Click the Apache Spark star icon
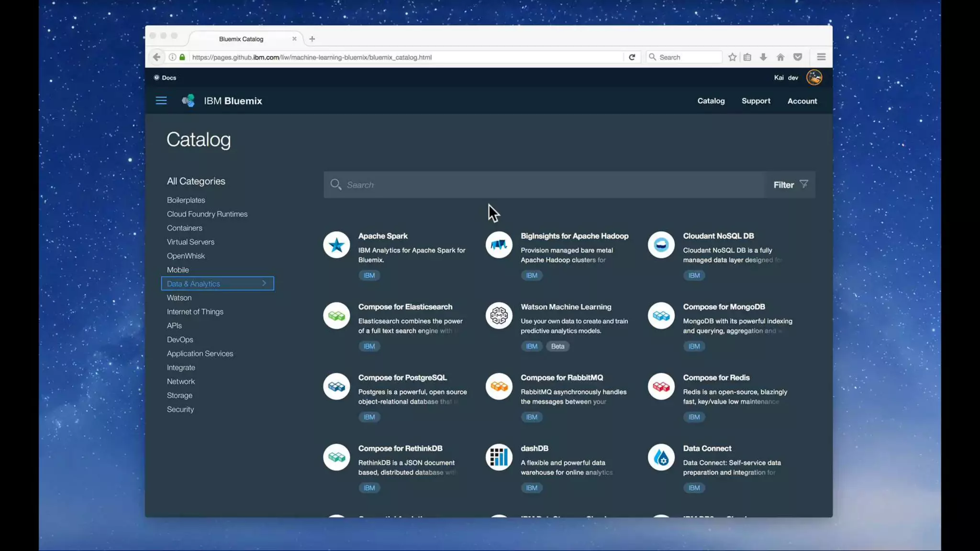This screenshot has width=980, height=551. coord(336,245)
